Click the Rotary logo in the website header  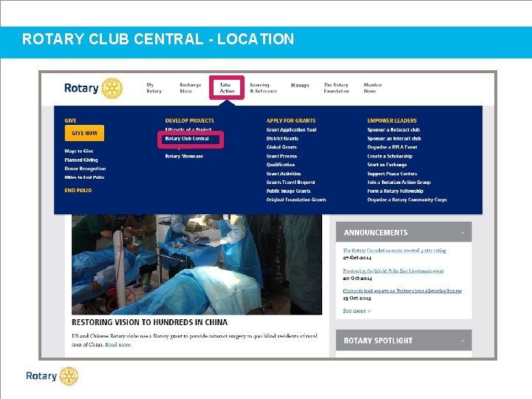pos(94,88)
